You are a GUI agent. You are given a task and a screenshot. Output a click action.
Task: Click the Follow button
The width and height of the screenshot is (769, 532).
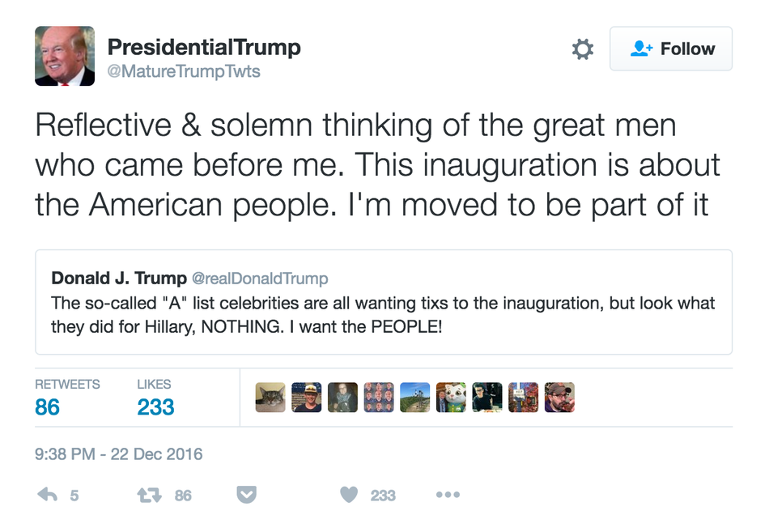(670, 49)
